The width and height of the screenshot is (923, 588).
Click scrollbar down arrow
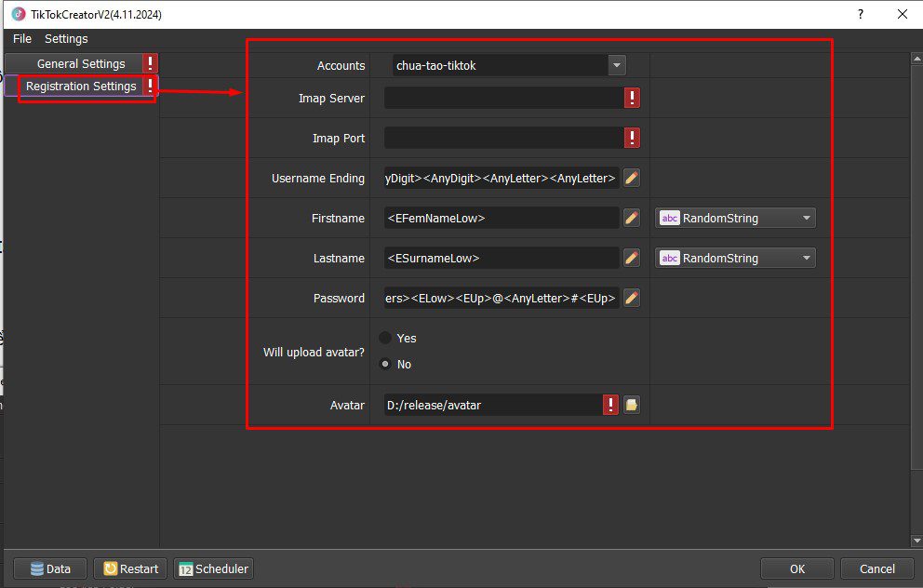[x=916, y=541]
